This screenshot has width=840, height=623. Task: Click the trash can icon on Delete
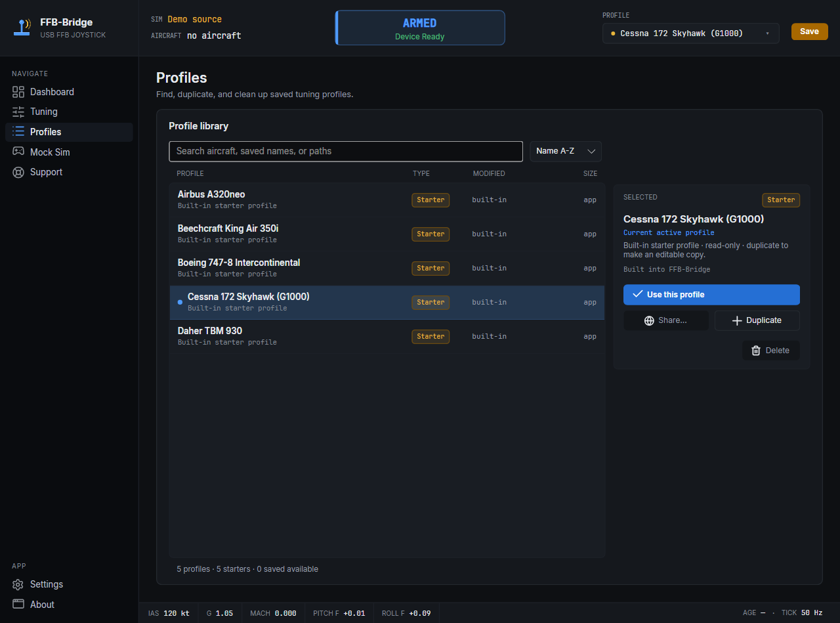[756, 351]
